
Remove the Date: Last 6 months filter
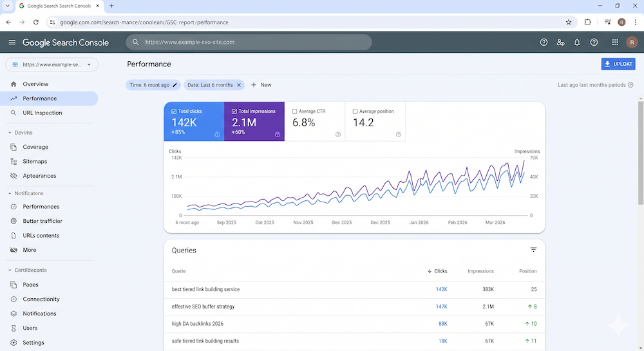pos(239,85)
